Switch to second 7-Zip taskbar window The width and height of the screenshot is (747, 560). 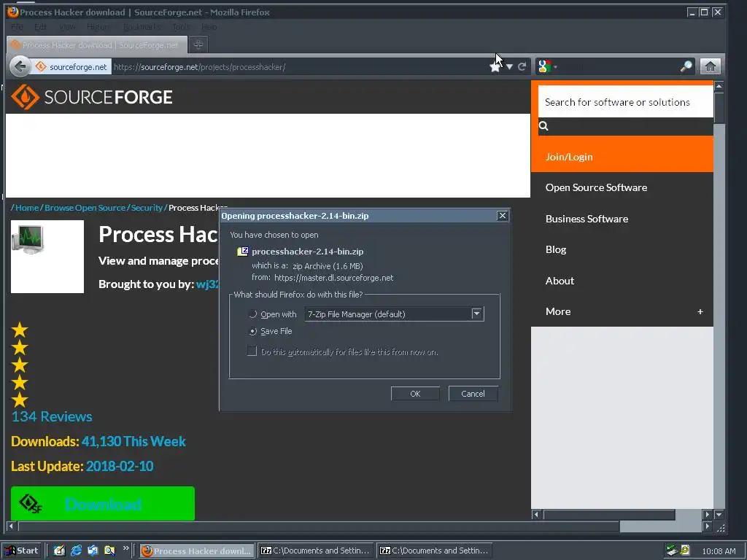click(435, 551)
